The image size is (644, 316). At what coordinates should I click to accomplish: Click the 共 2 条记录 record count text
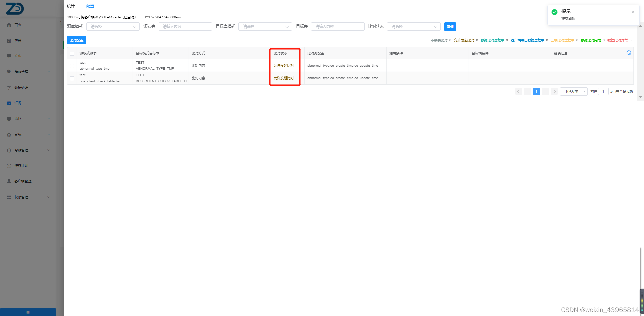pos(624,91)
